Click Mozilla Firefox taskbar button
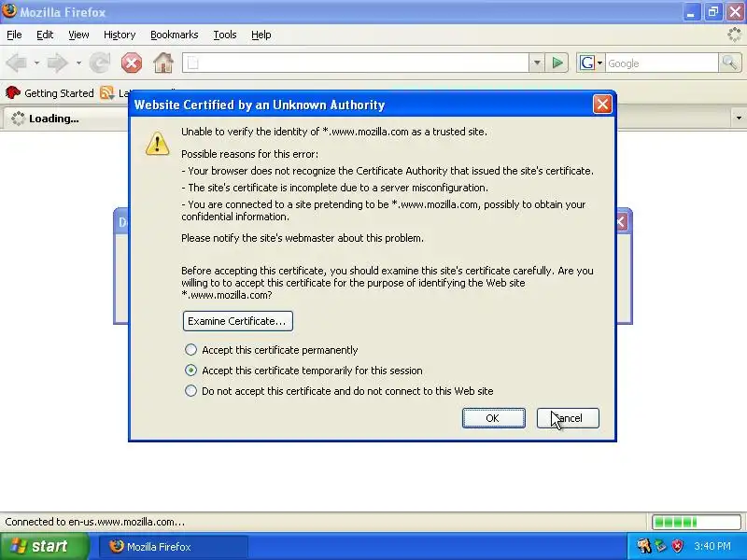747x560 pixels. pos(174,547)
